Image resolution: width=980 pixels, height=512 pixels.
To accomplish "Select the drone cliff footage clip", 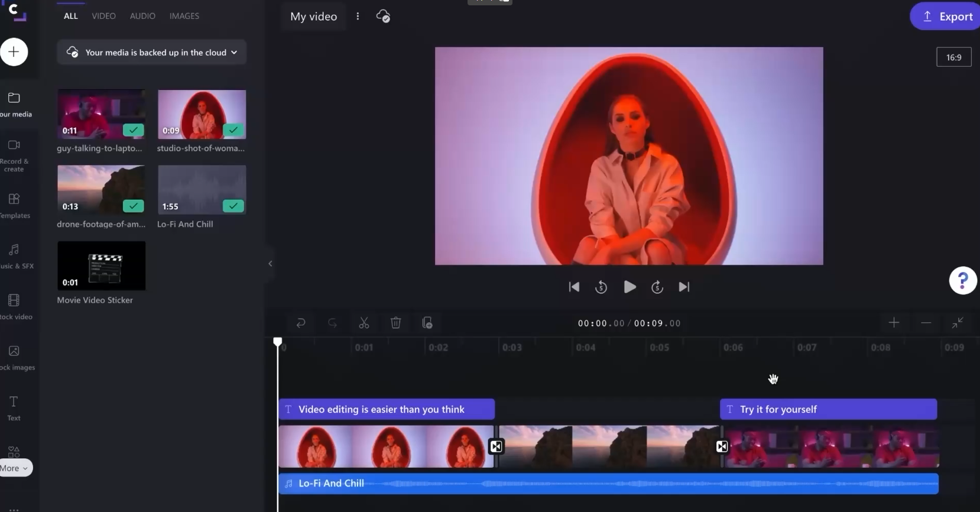I will (x=609, y=446).
